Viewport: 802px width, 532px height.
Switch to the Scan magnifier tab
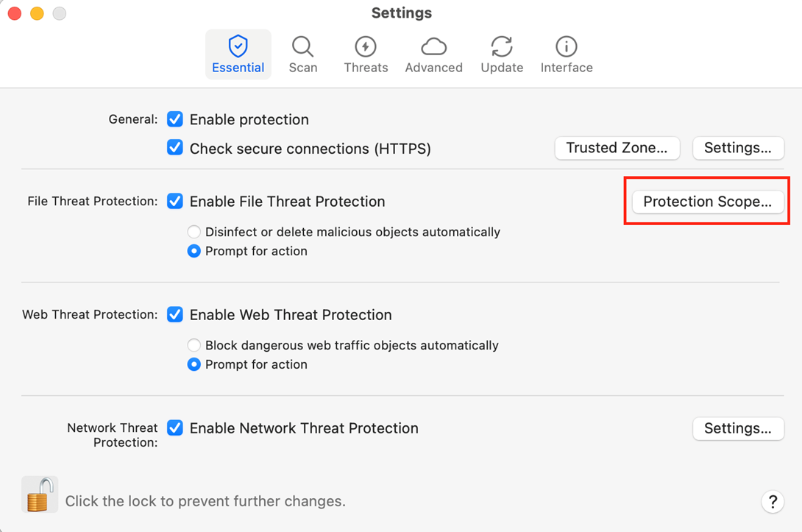point(302,54)
